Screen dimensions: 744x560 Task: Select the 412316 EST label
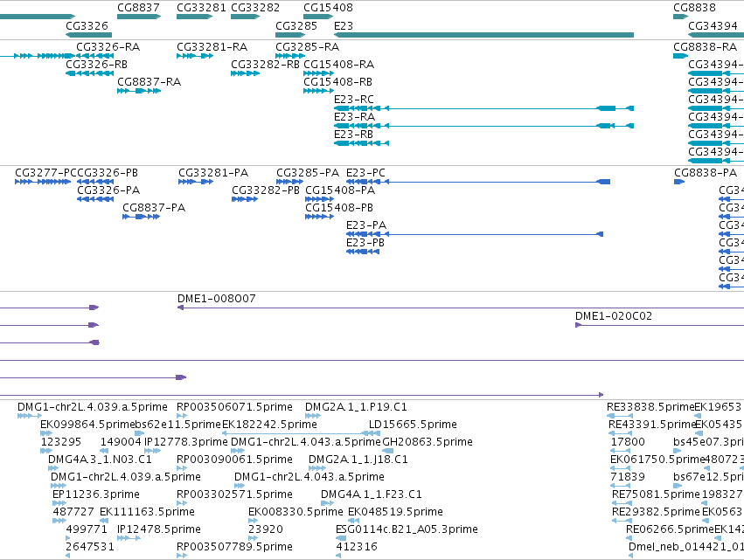[x=357, y=547]
